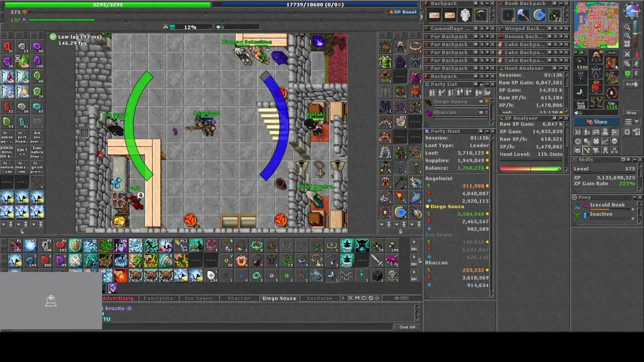Toggle the red standing figure mode
Image resolution: width=644 pixels, height=362 pixels.
click(x=636, y=54)
